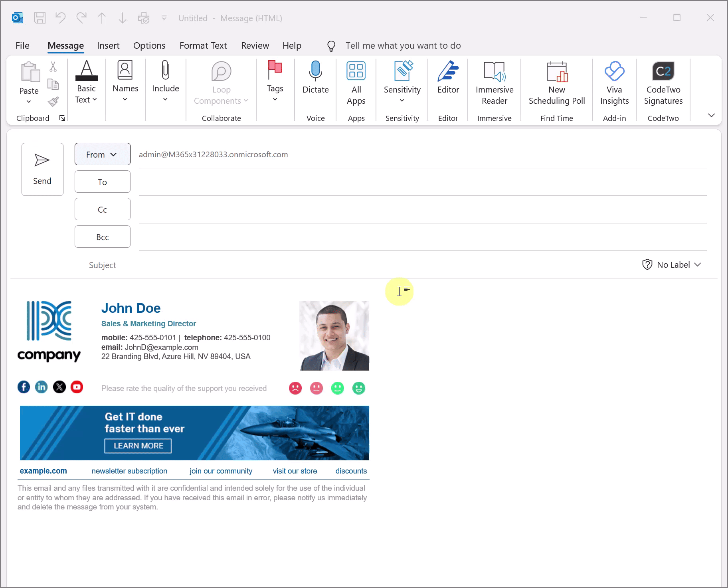Open the File tab

pyautogui.click(x=22, y=45)
